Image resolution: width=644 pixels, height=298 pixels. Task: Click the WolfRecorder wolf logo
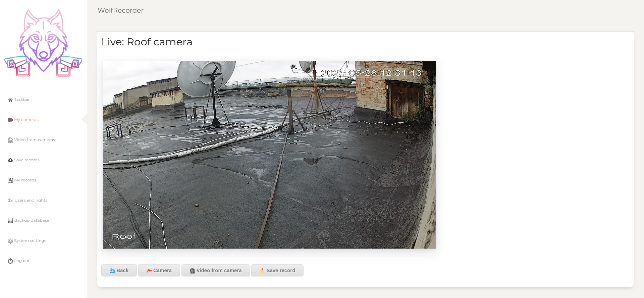click(x=43, y=43)
